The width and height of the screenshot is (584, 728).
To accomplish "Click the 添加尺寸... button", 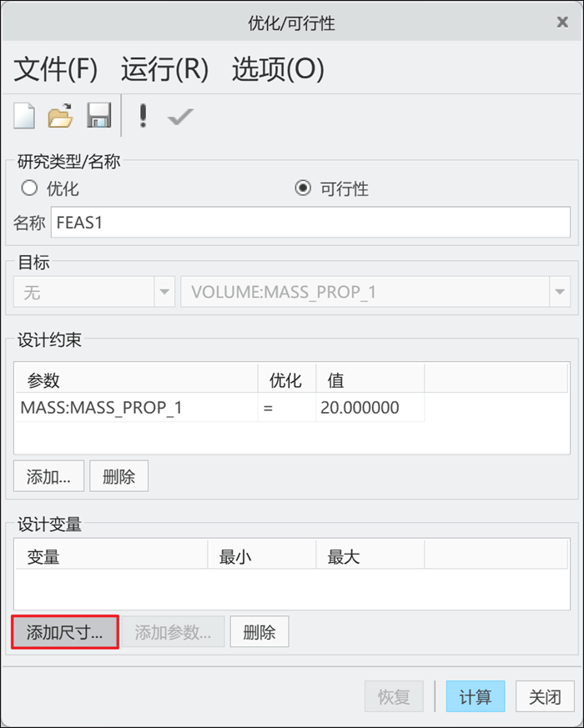I will 65,632.
